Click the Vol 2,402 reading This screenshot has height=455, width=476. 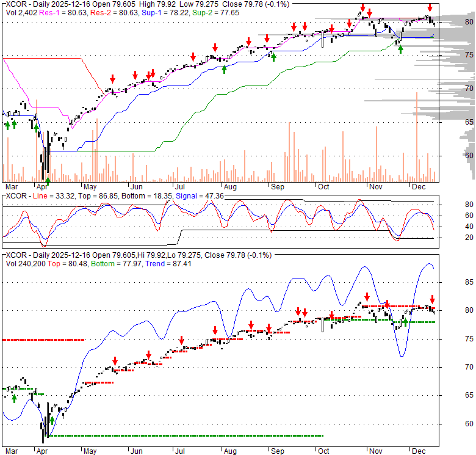[x=21, y=13]
